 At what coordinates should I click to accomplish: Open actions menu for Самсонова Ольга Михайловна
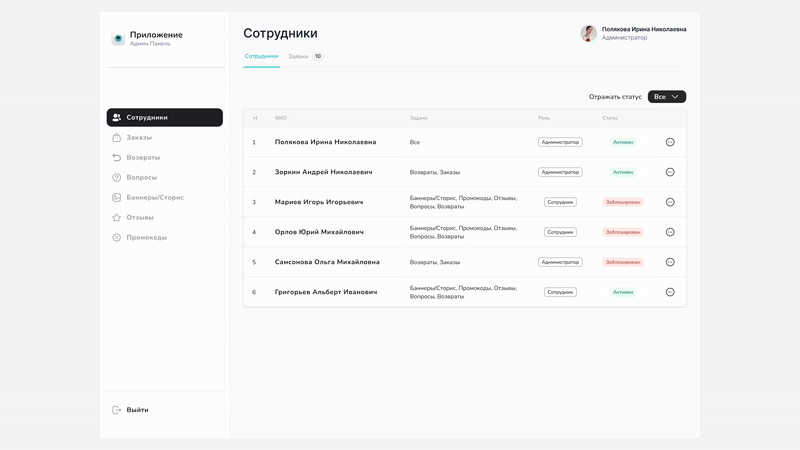tap(670, 262)
